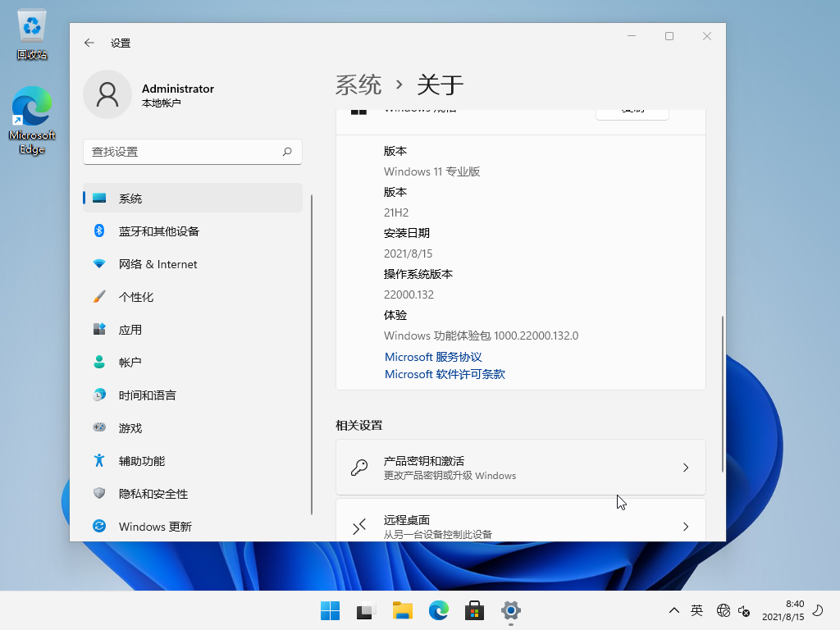840x630 pixels.
Task: Click the Administrator account avatar
Action: (107, 94)
